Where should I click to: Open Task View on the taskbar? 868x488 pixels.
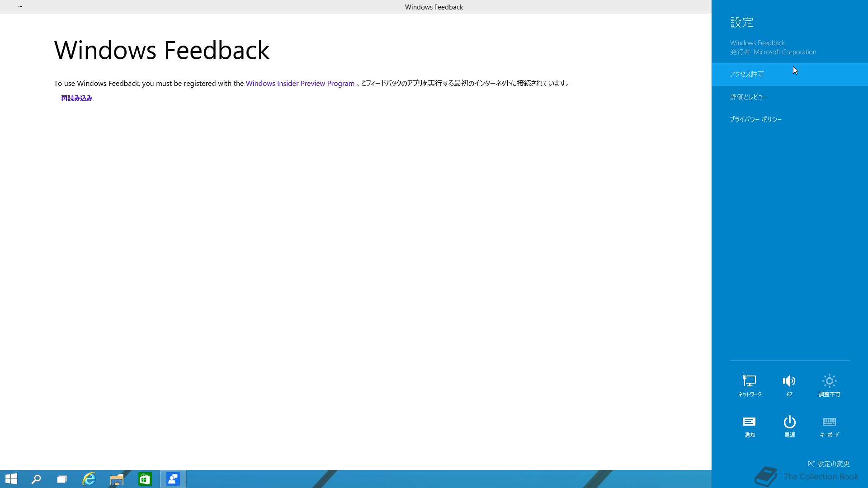(62, 479)
